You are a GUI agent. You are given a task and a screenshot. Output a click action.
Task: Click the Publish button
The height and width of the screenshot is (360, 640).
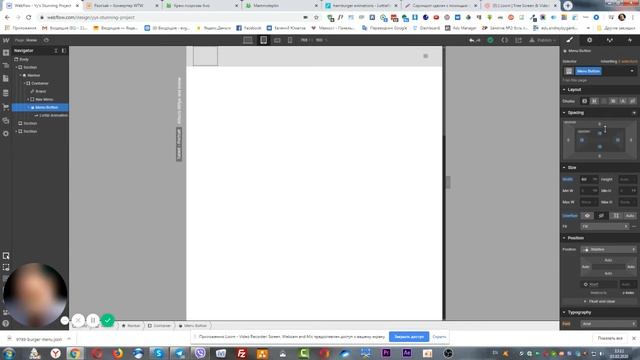[x=542, y=40]
